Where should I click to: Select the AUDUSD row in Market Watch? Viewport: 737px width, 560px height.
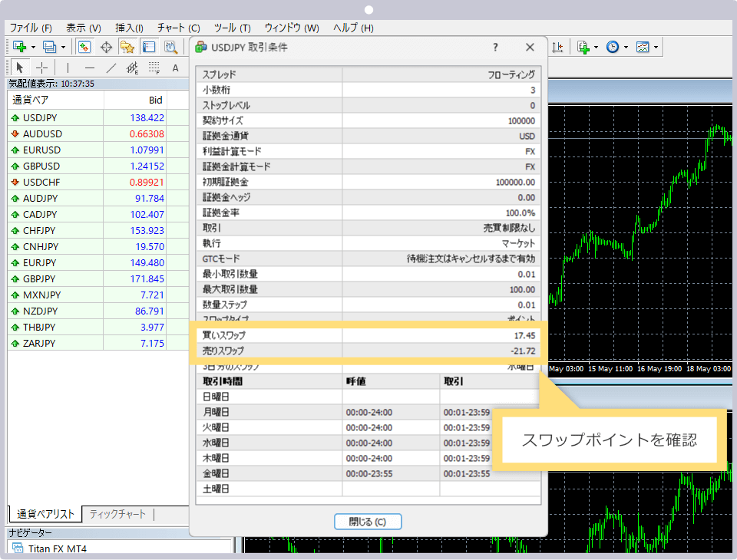click(97, 134)
